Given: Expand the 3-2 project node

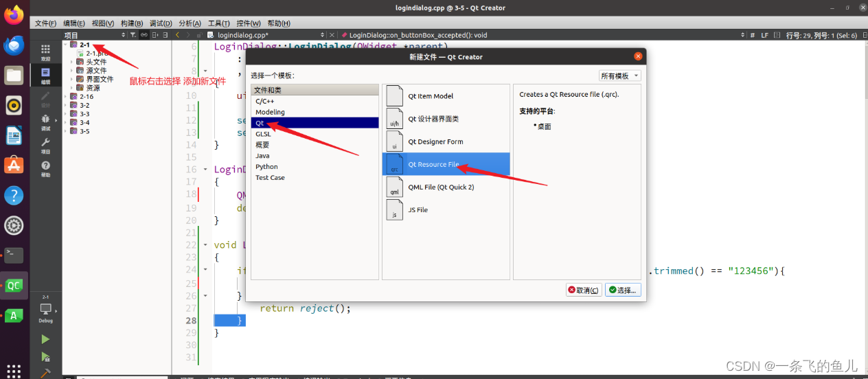Looking at the screenshot, I should tap(66, 106).
